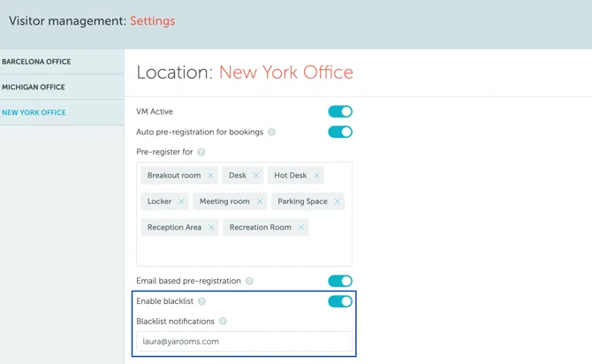
Task: Remove the Desk tag
Action: click(256, 176)
